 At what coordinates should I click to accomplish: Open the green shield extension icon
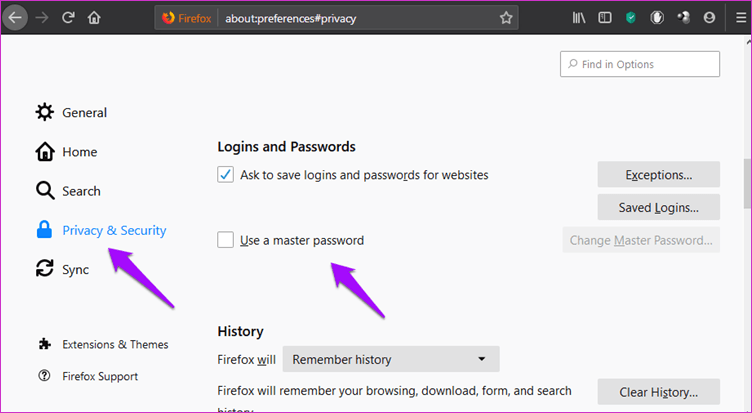[631, 18]
